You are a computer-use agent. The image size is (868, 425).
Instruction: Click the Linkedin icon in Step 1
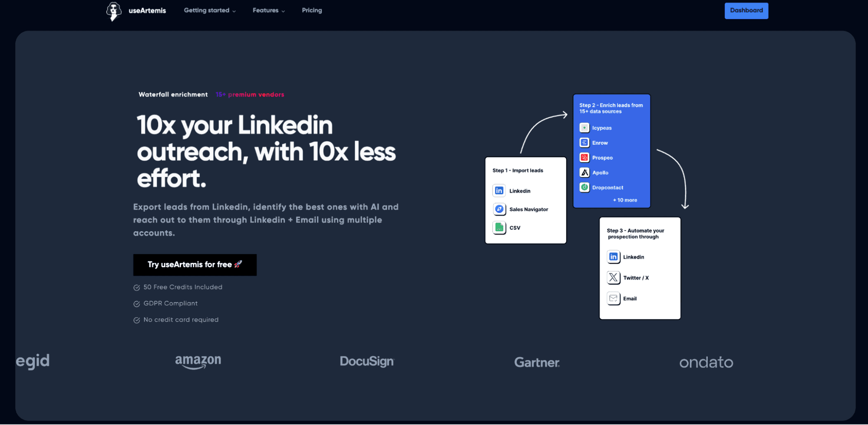click(499, 191)
